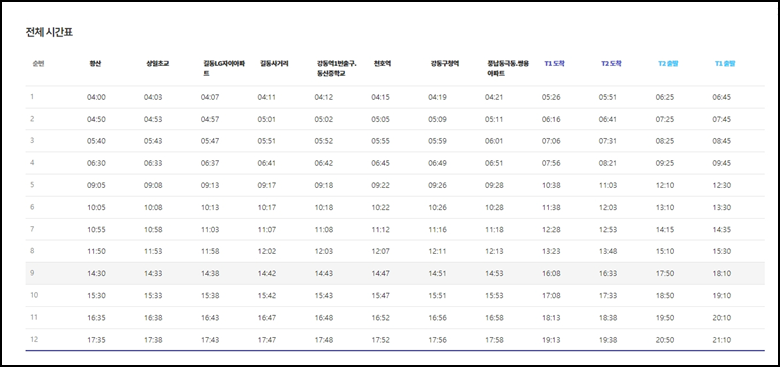Click row number 12 in 순번 column
780x367 pixels.
pos(34,340)
